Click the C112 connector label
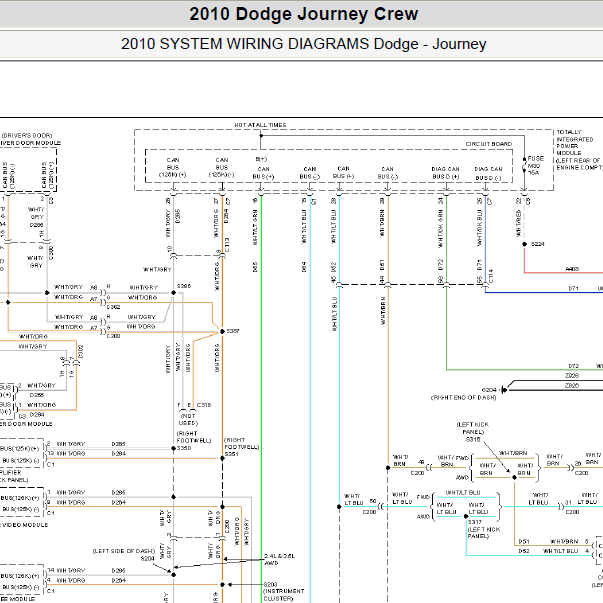Screen dimensions: 603x603 227,245
